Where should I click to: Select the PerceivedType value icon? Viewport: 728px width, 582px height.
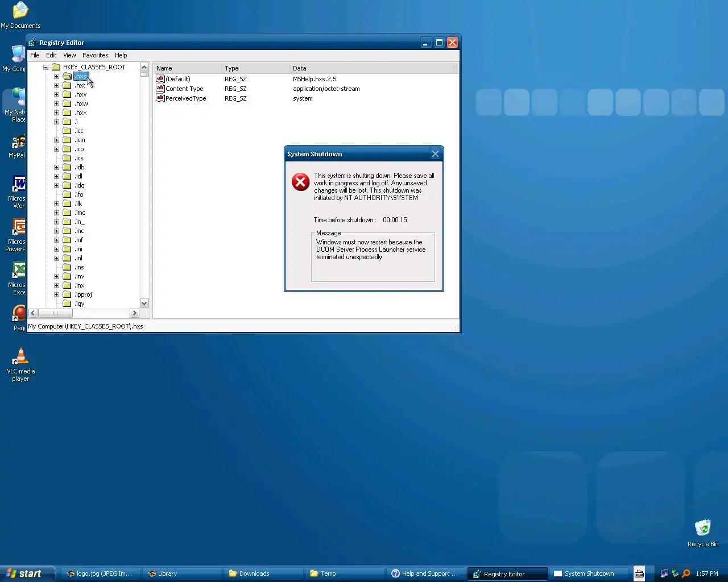(x=160, y=98)
